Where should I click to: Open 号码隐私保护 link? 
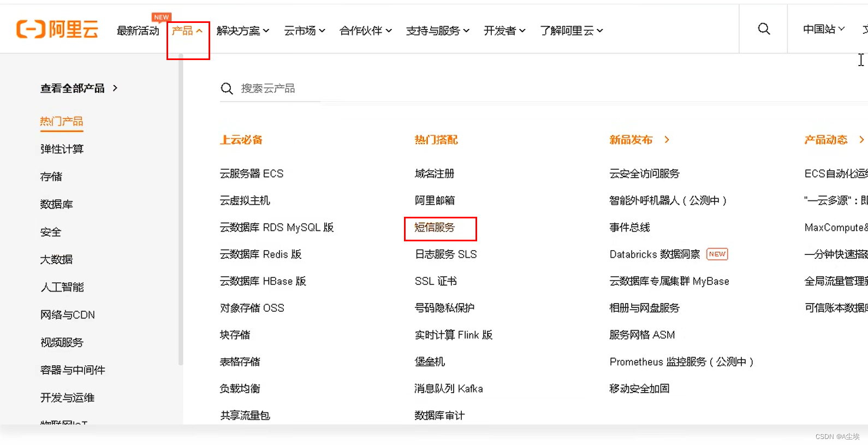pyautogui.click(x=444, y=308)
